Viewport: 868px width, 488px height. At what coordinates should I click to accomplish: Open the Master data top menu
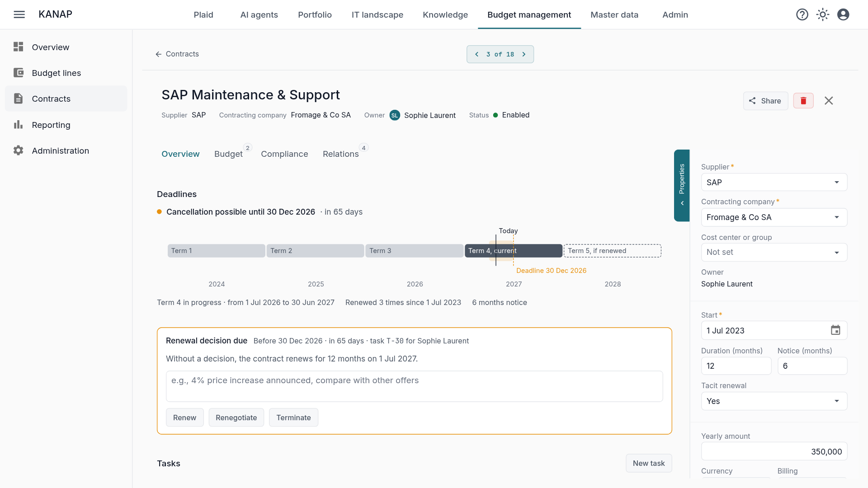coord(614,14)
